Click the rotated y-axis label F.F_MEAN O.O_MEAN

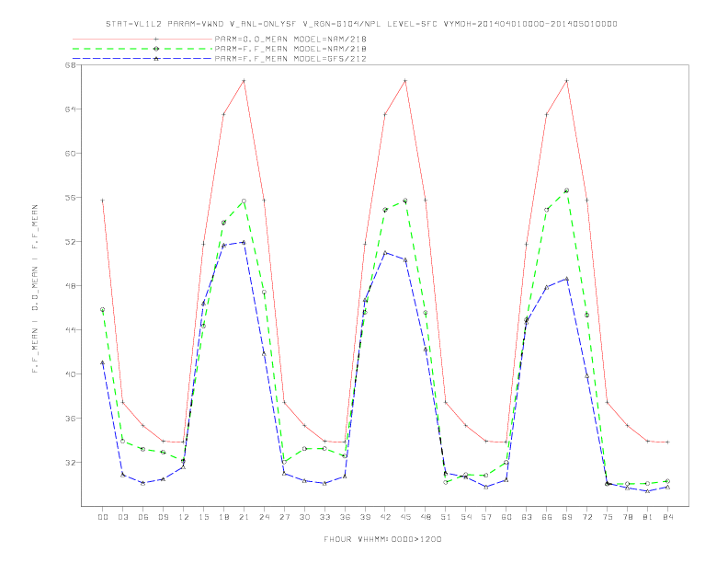(35, 289)
